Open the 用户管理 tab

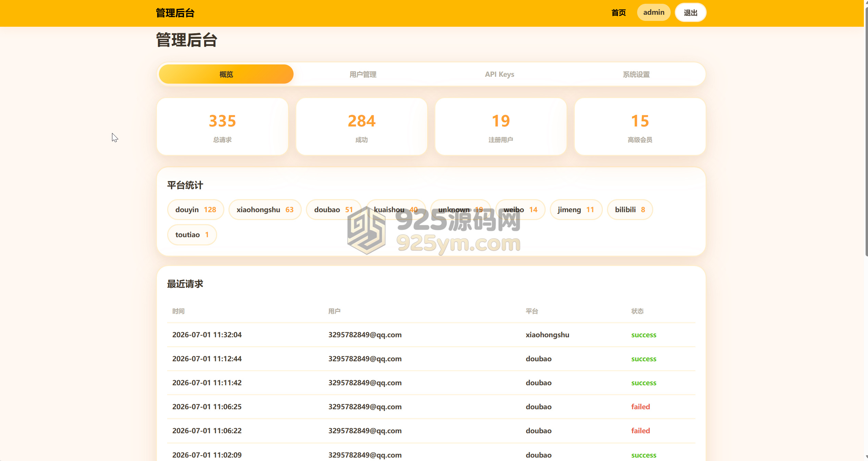point(363,74)
